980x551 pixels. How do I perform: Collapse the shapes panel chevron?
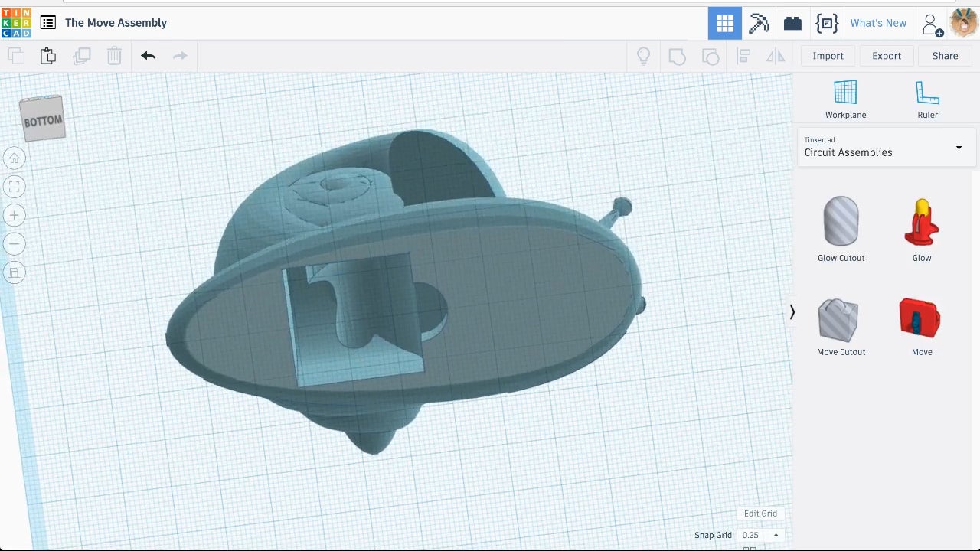point(792,311)
